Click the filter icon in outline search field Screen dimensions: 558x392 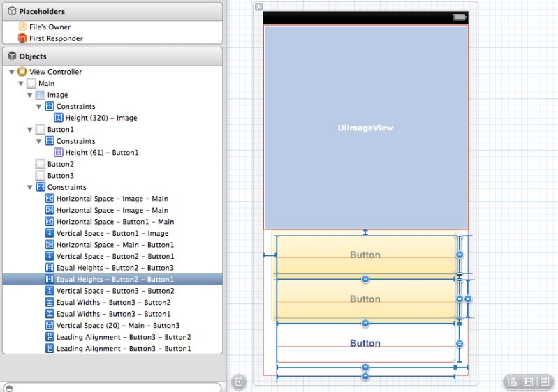[x=9, y=389]
